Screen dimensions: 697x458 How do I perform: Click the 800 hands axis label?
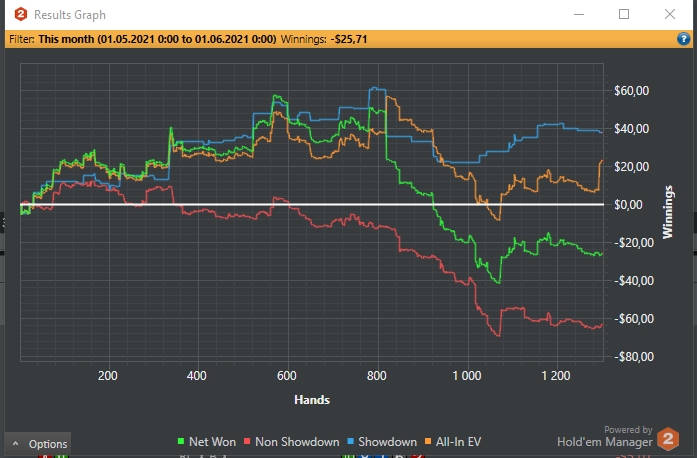(377, 376)
